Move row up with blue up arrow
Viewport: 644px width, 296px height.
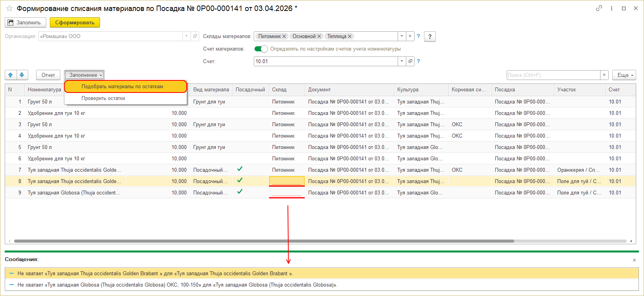(11, 75)
